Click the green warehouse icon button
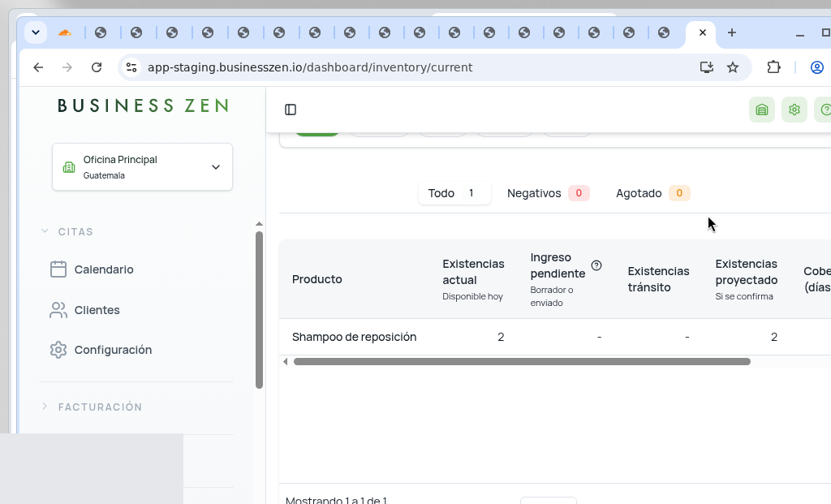The height and width of the screenshot is (504, 831). pyautogui.click(x=761, y=110)
